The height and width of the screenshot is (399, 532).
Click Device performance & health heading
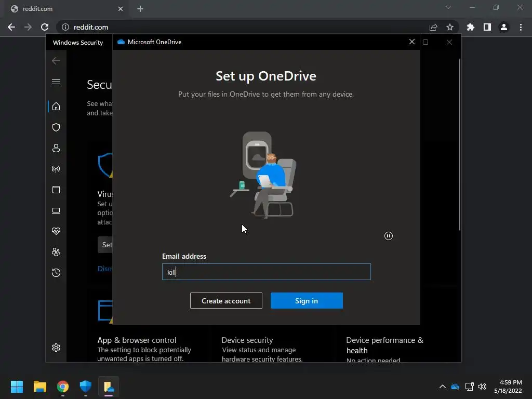click(385, 345)
